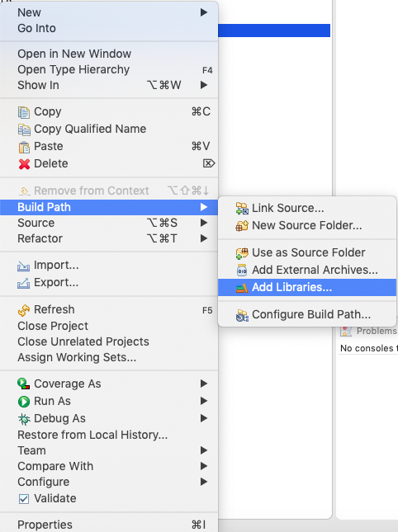The height and width of the screenshot is (532, 398).
Task: Expand the Refactor submenu arrow
Action: click(204, 238)
